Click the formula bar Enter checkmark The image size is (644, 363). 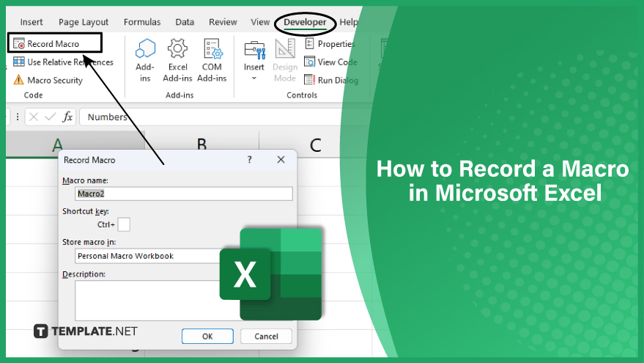click(50, 117)
